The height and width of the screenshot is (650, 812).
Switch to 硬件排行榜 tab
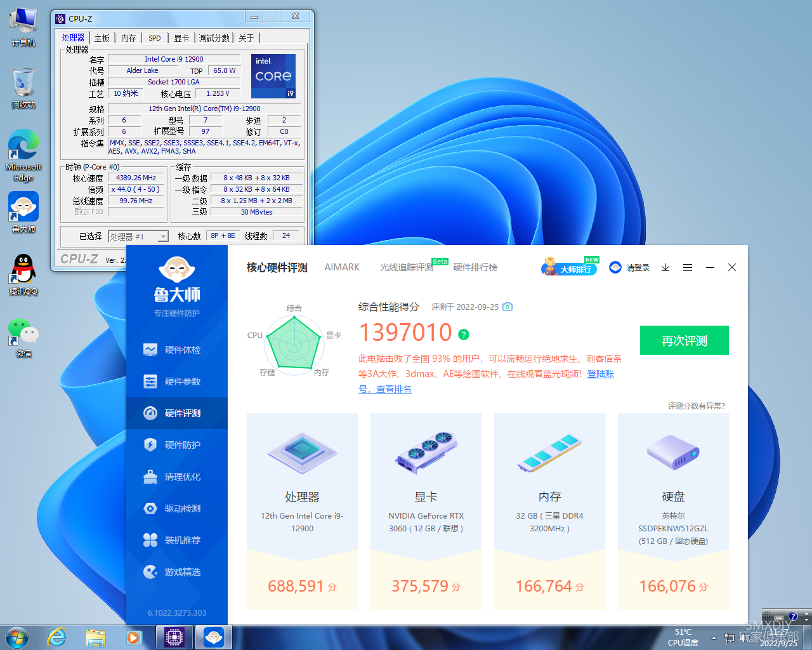475,267
